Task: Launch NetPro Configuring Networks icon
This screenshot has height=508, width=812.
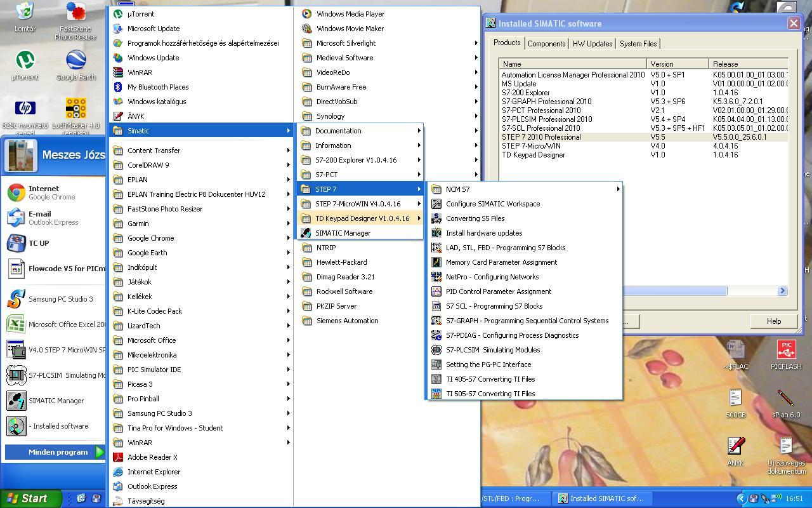Action: point(436,277)
